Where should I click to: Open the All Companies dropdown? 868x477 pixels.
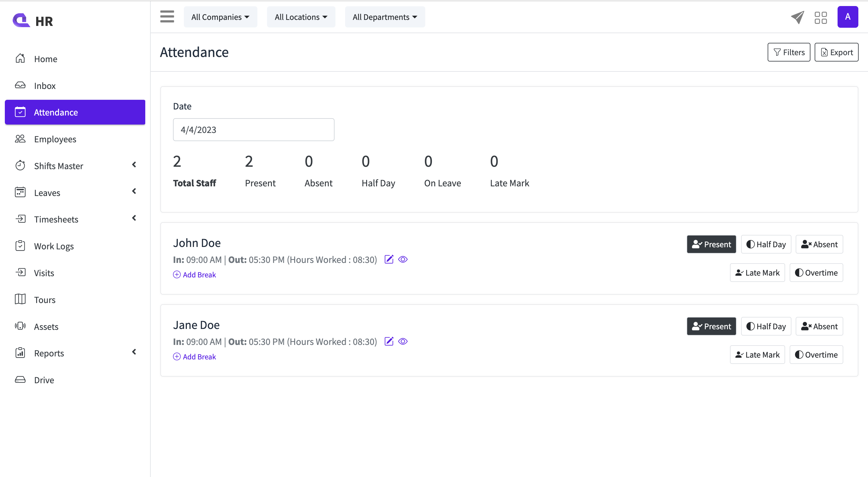pos(220,17)
